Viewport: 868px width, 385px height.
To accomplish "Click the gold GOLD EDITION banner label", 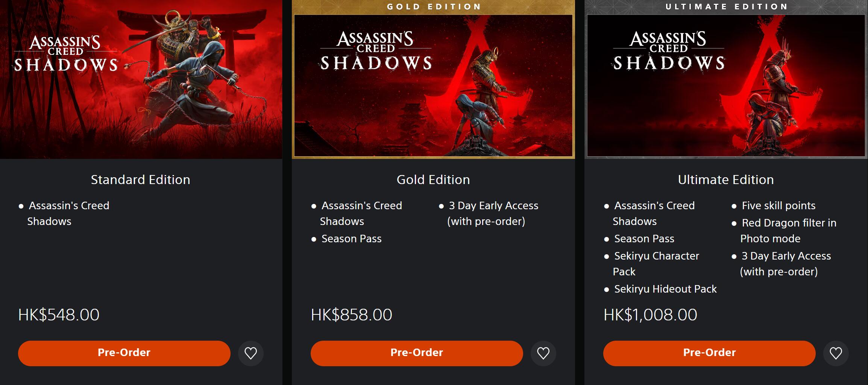I will pyautogui.click(x=434, y=7).
